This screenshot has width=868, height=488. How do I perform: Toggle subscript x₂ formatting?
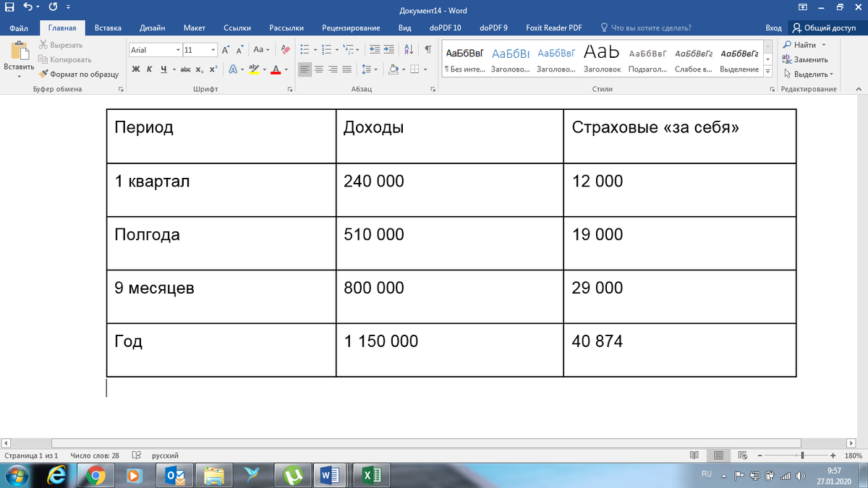pos(200,69)
